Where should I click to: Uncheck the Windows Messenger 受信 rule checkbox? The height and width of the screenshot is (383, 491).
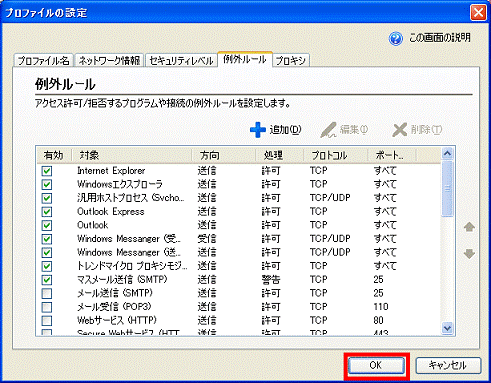pyautogui.click(x=47, y=239)
